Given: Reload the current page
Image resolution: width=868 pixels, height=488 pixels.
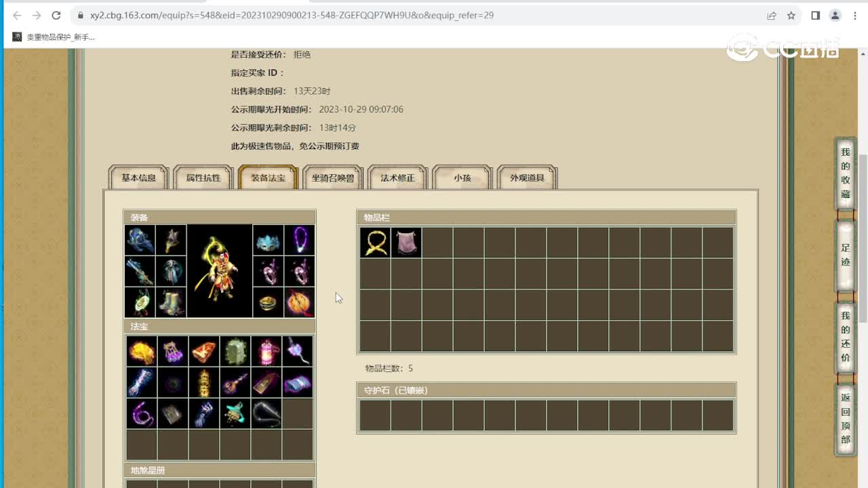Looking at the screenshot, I should (57, 15).
